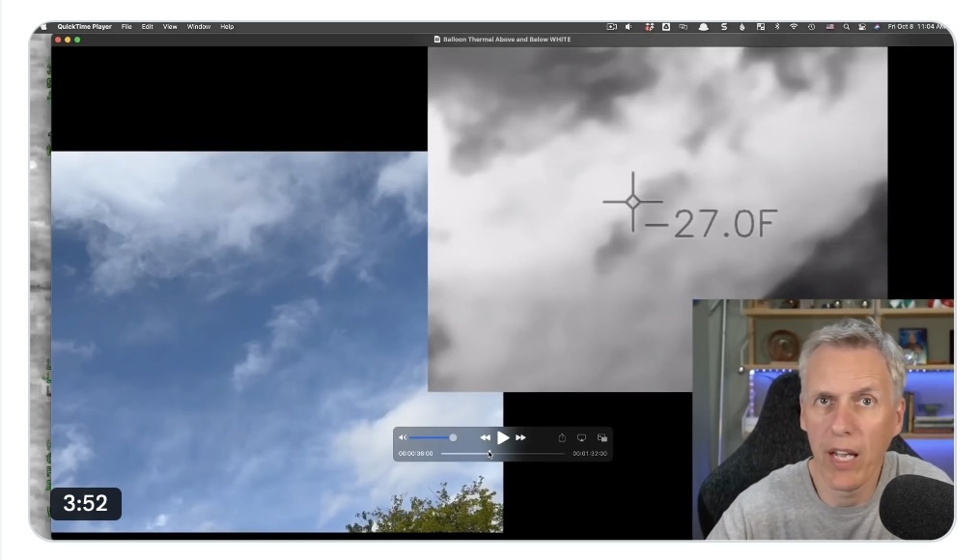Click the playhead on the timeline scrubber
This screenshot has width=979, height=560.
point(489,453)
